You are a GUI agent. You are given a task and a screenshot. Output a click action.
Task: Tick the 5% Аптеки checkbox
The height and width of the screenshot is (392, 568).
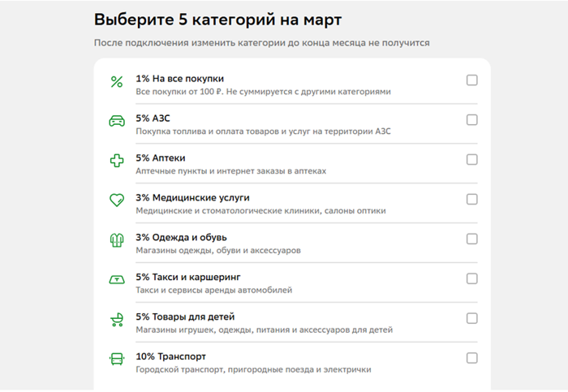(472, 160)
